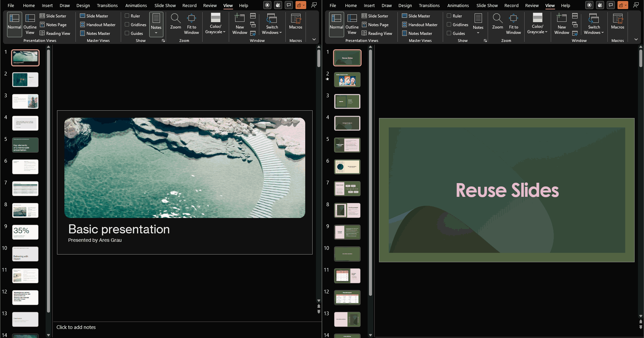Click Reading View in the Reuse Slides window
Screen dimensions: 644x338
[x=377, y=34]
